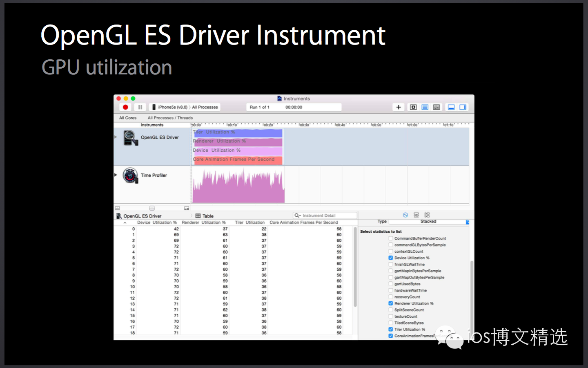The height and width of the screenshot is (368, 588).
Task: Sort by Tiler Utilization column
Action: 249,222
